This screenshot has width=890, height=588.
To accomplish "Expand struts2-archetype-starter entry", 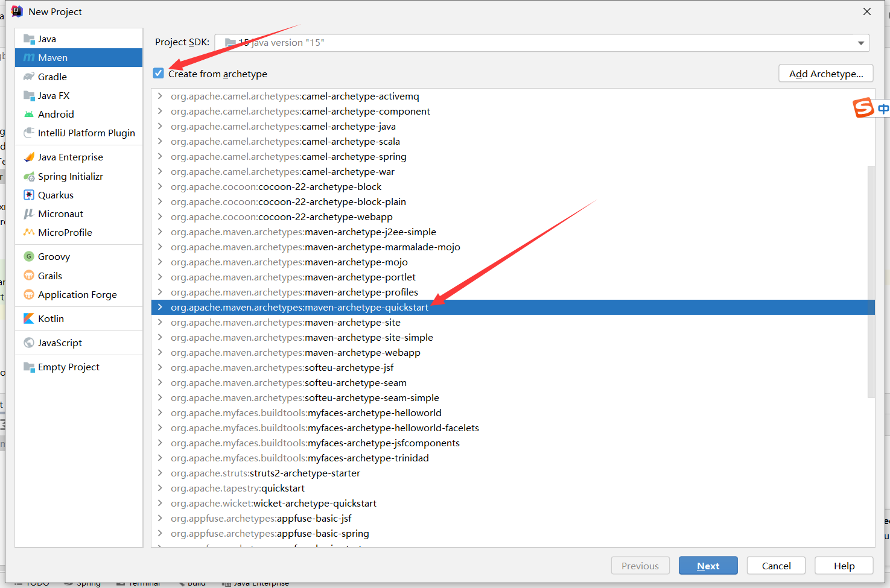I will (x=160, y=473).
